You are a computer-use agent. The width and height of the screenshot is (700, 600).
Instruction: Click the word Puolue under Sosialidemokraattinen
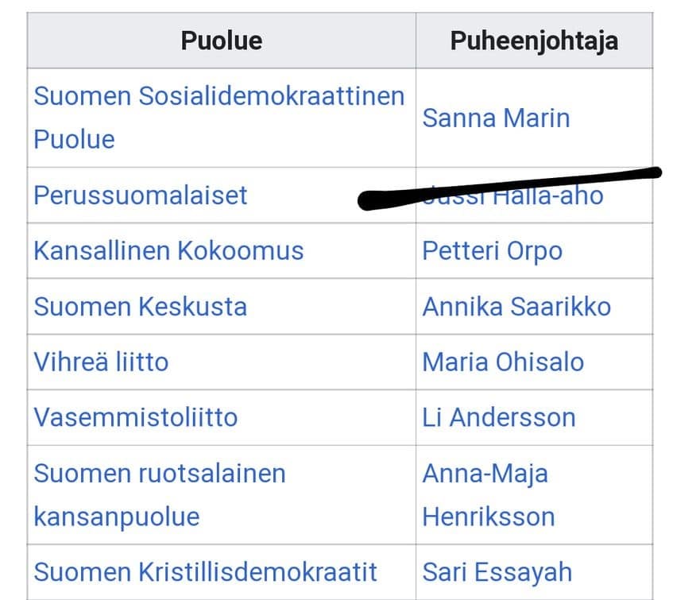74,139
